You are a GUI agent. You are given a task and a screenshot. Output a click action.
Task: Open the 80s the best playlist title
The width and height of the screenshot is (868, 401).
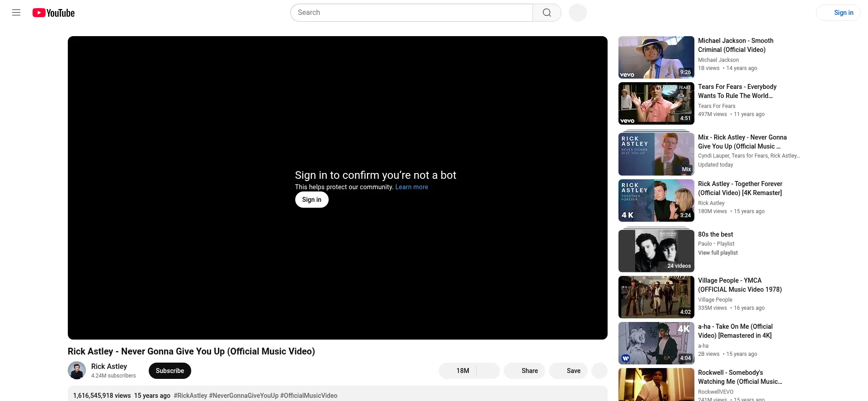click(716, 234)
